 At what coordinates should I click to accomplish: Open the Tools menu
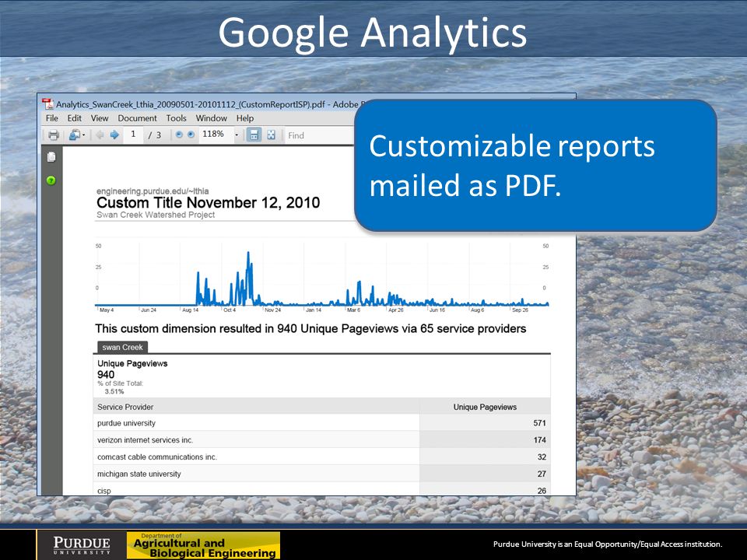177,118
